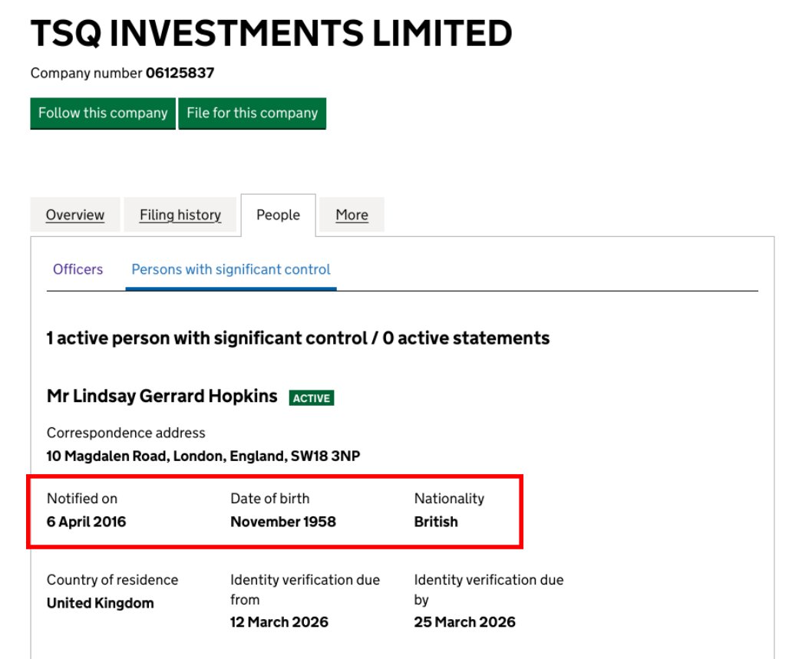
Task: Click the company number 06125837
Action: [x=180, y=74]
